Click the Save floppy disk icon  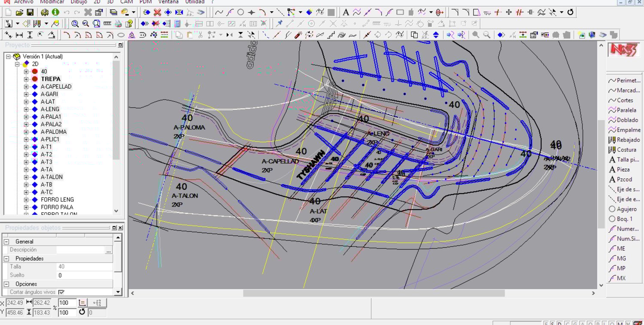(x=30, y=12)
